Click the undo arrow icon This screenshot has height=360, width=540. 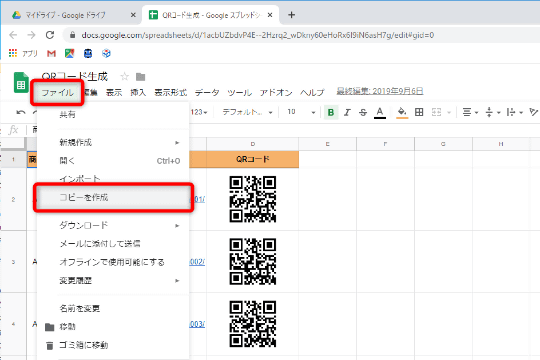21,112
